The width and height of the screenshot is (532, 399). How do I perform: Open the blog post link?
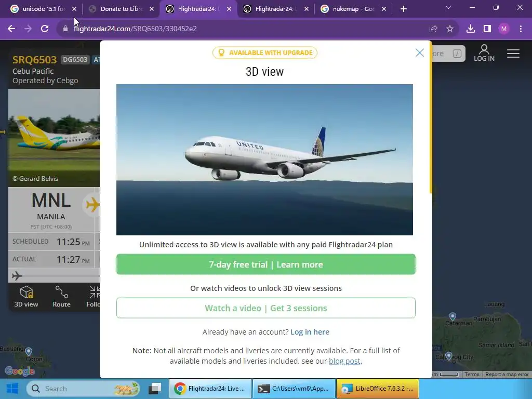coord(344,361)
